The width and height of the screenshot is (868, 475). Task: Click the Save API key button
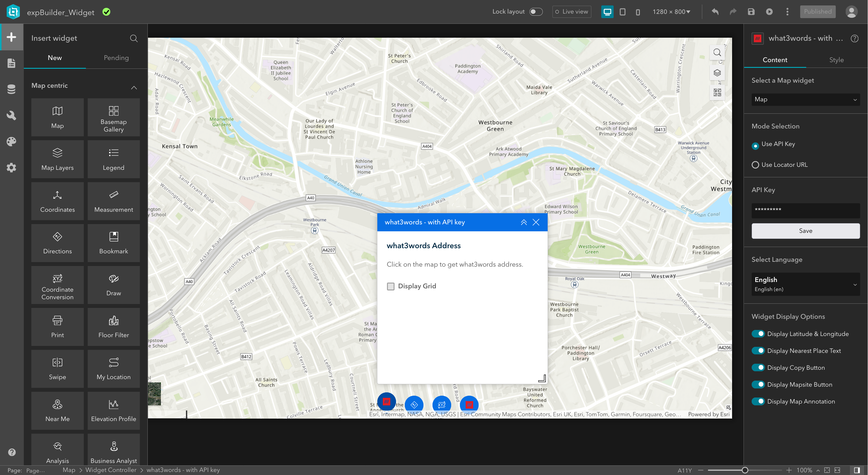806,231
